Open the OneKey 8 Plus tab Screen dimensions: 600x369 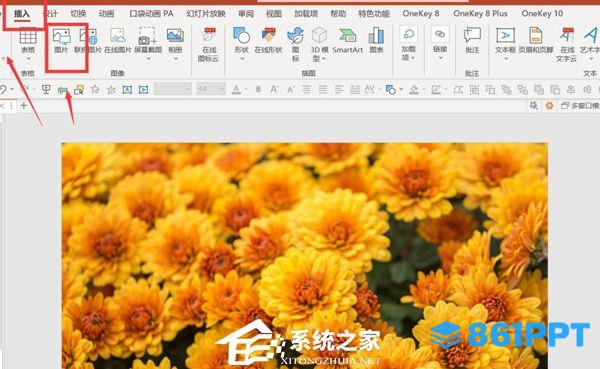point(480,14)
